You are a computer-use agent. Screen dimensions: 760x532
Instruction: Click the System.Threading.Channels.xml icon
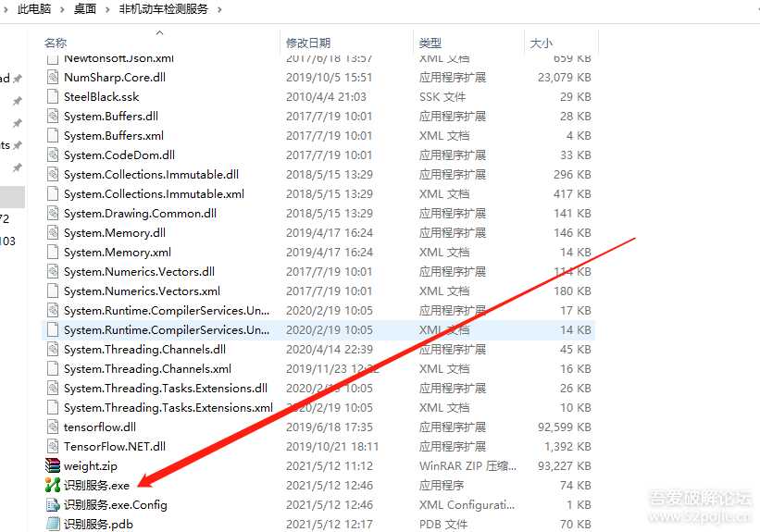53,369
